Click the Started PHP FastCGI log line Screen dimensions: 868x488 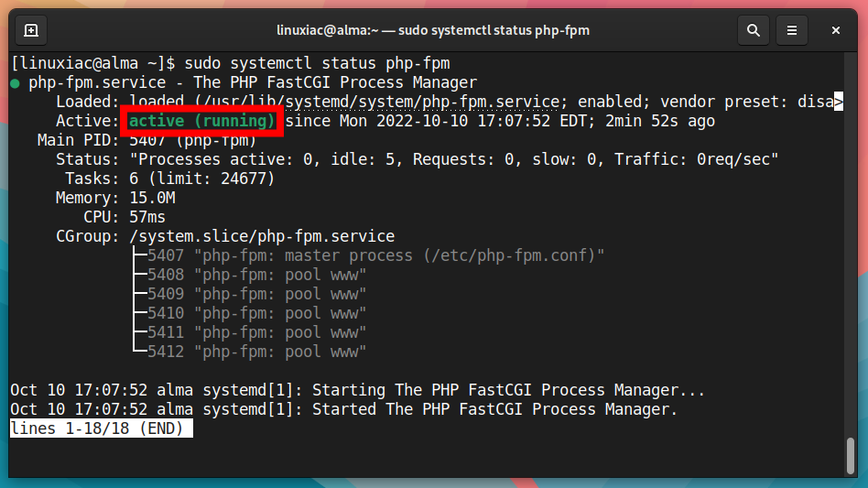pyautogui.click(x=343, y=409)
